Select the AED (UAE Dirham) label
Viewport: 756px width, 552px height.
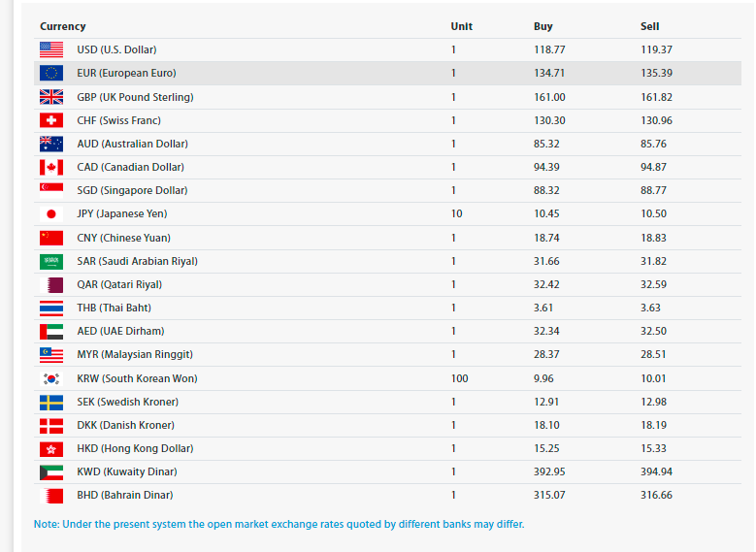tap(120, 331)
